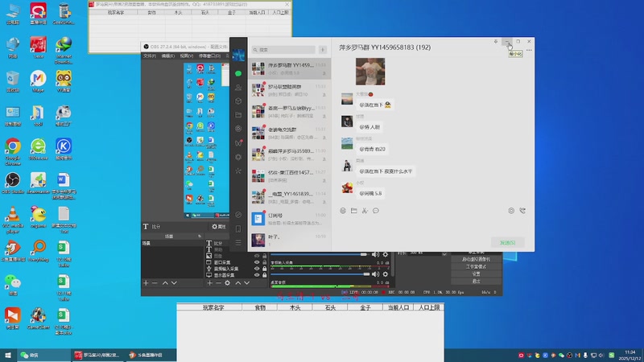
Task: Click the screenshot scissors icon in chat
Action: pyautogui.click(x=365, y=211)
